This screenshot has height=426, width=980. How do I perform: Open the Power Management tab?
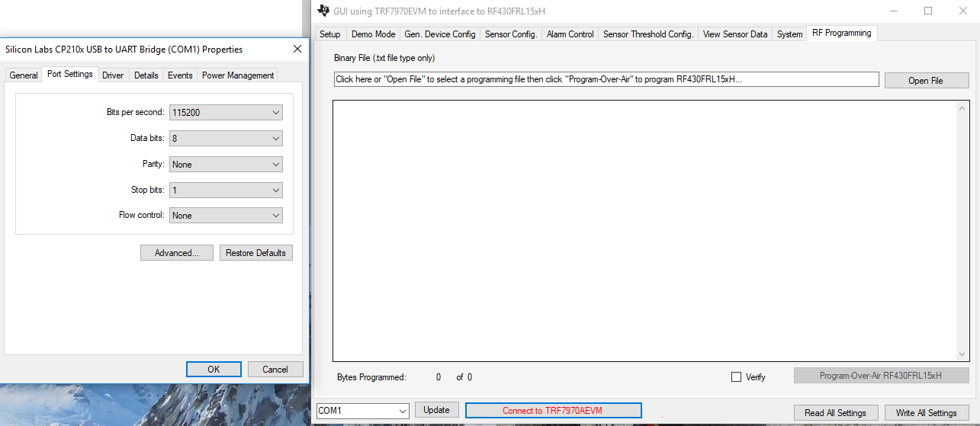pos(238,75)
